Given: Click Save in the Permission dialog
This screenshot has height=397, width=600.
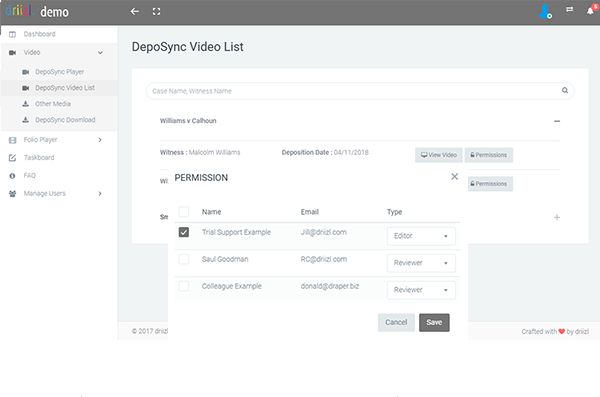Looking at the screenshot, I should coord(434,322).
